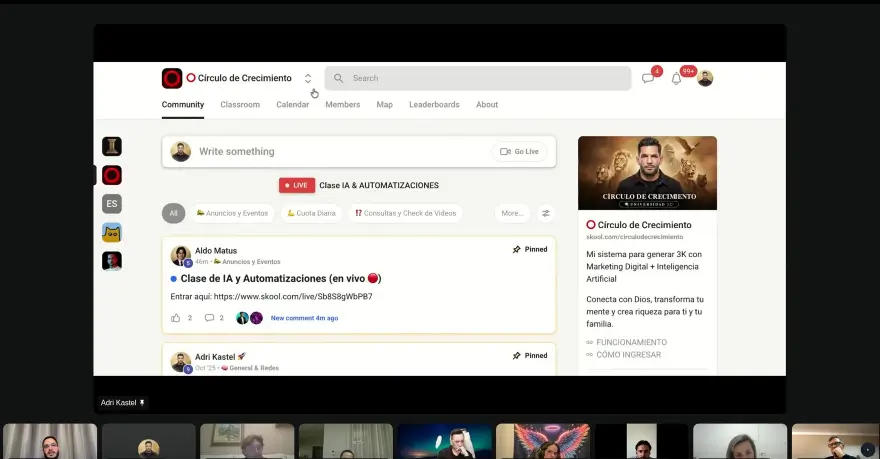Click the Círculo de Crecimiento logo
This screenshot has width=880, height=459.
(x=172, y=78)
